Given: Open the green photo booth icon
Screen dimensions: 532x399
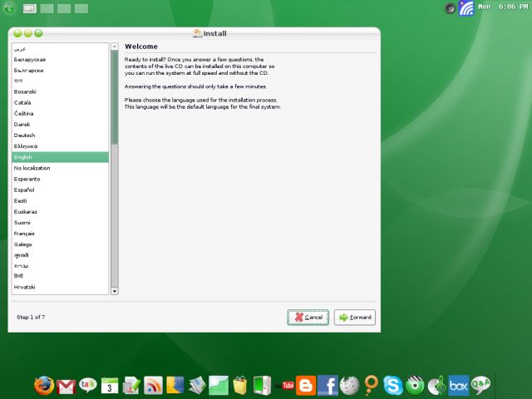Looking at the screenshot, I should click(x=262, y=386).
